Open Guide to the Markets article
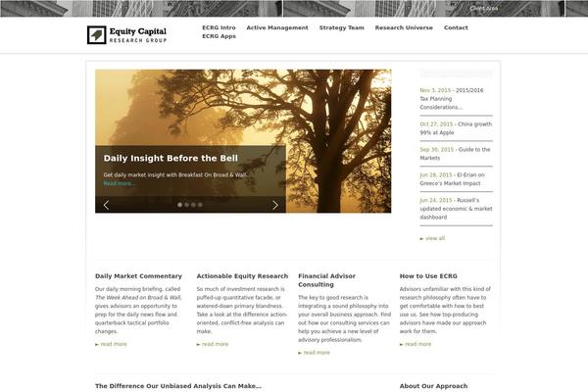Image resolution: width=588 pixels, height=392 pixels. click(x=455, y=154)
